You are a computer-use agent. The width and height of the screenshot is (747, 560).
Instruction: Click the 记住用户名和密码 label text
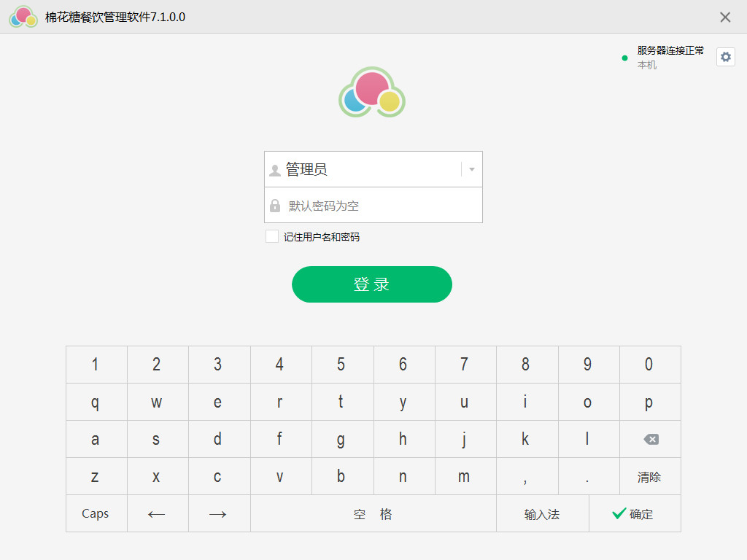pos(322,237)
